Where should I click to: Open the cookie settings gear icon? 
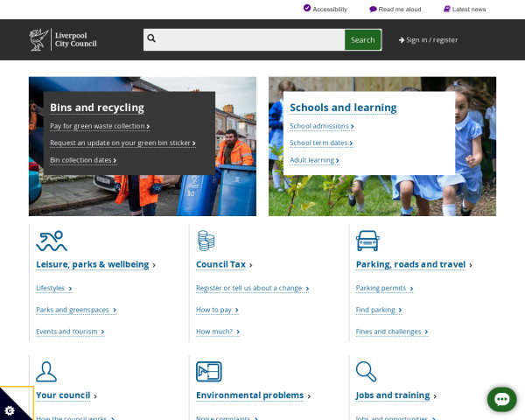(x=10, y=410)
